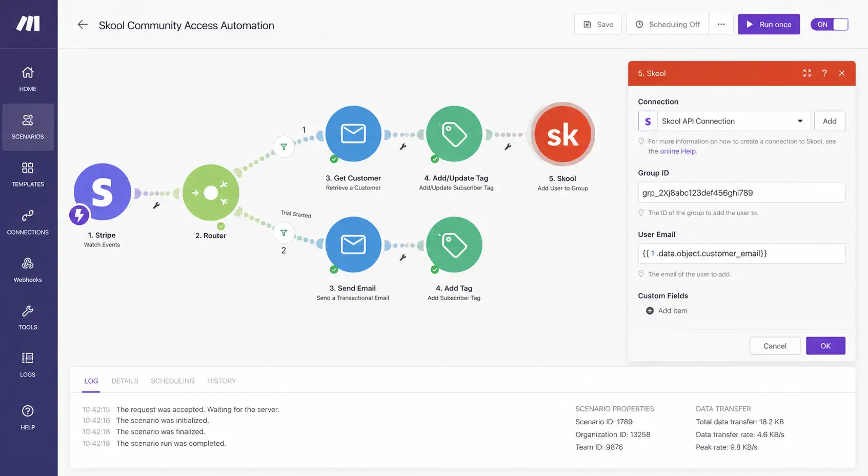This screenshot has width=868, height=476.
Task: Select the Add/Update Tag module
Action: (x=454, y=134)
